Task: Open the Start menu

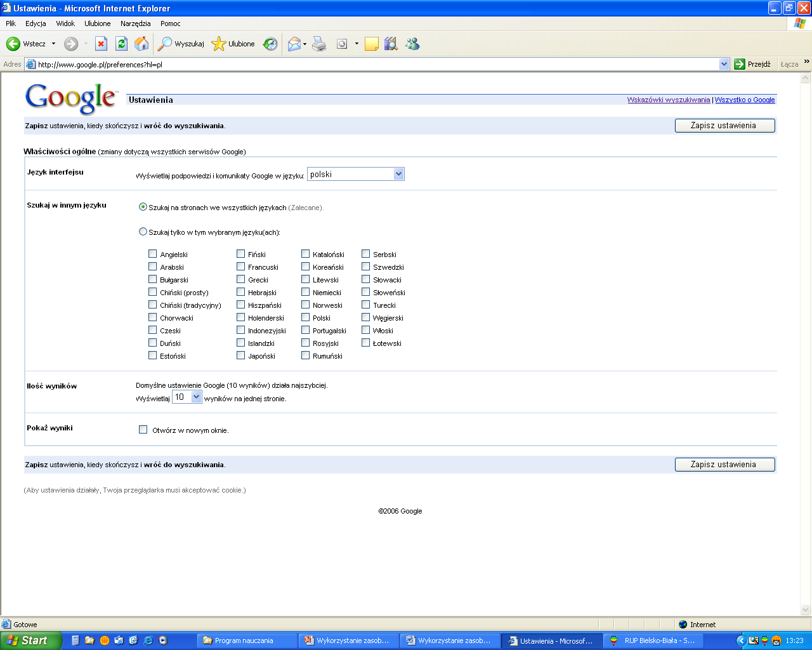Action: coord(30,640)
